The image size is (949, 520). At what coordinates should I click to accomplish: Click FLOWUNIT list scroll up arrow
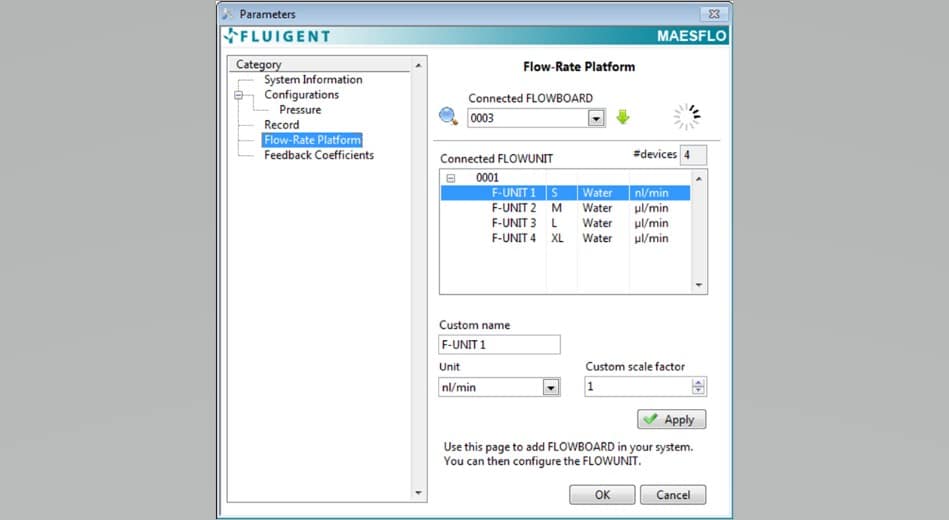[x=699, y=179]
